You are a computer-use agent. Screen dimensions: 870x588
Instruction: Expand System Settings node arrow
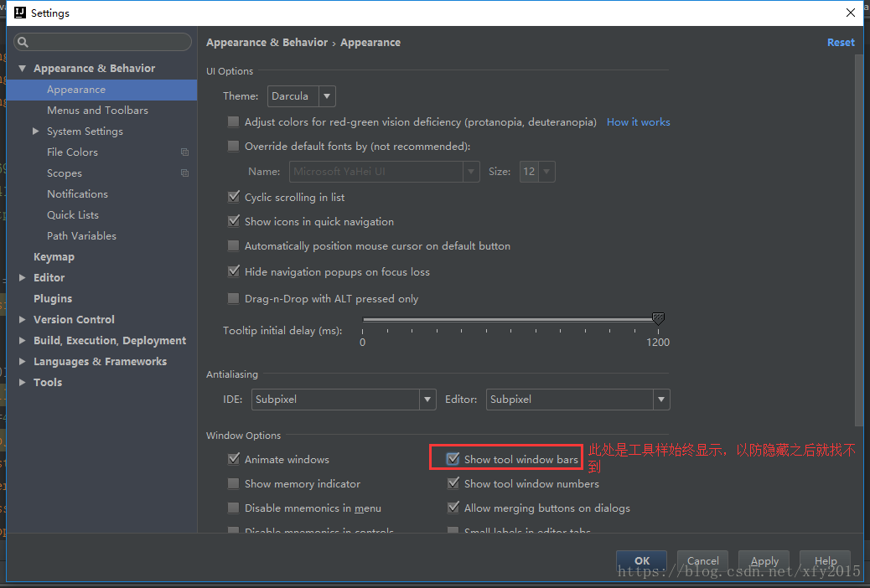35,132
